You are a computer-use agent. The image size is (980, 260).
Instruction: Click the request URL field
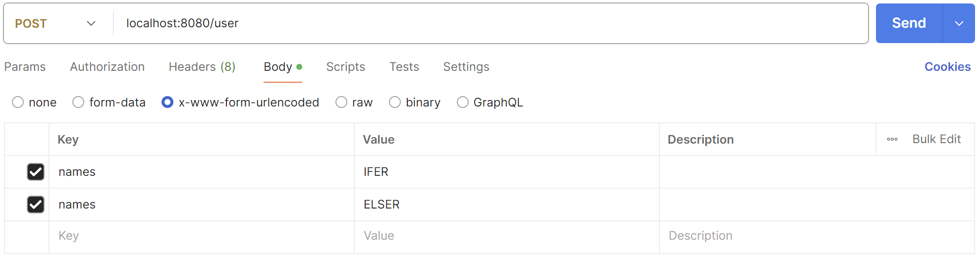(x=490, y=24)
